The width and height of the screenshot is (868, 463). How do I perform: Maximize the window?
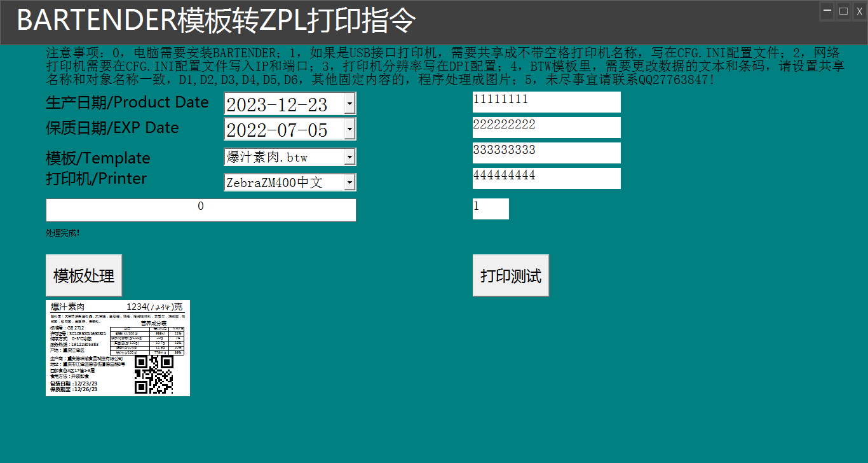click(x=843, y=11)
